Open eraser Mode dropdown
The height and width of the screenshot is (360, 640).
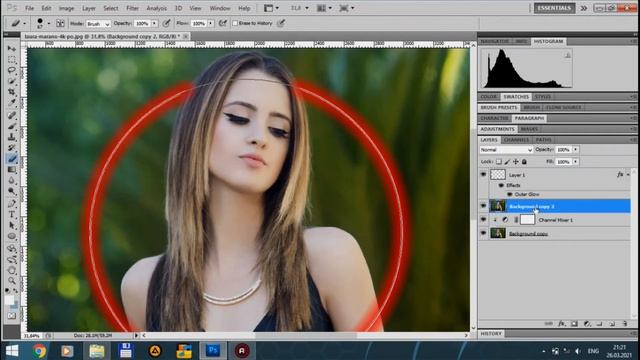98,24
